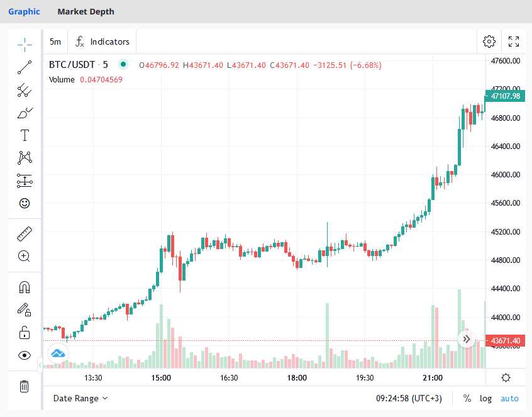This screenshot has height=417, width=532.
Task: Select the Brush drawing tool
Action: [24, 113]
